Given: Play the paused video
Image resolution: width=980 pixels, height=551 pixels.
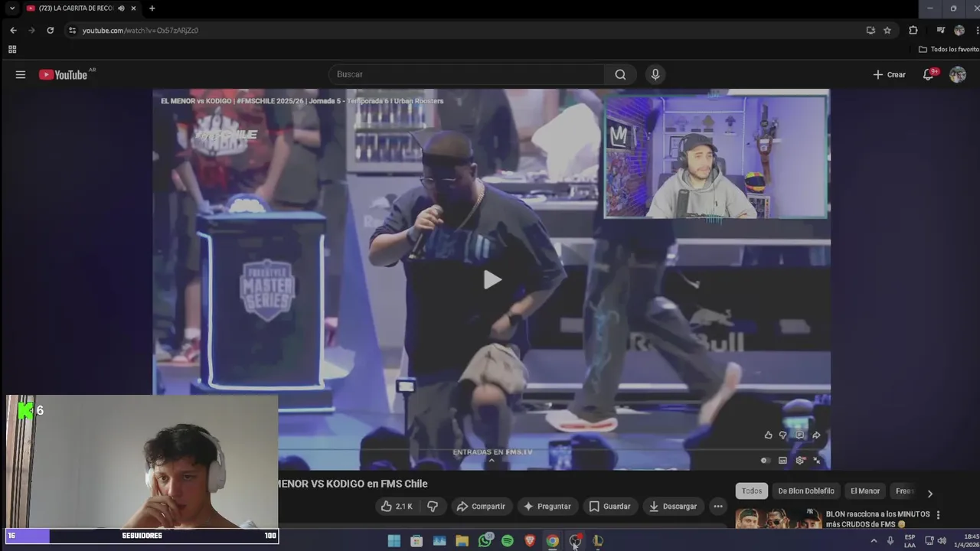Looking at the screenshot, I should 492,280.
